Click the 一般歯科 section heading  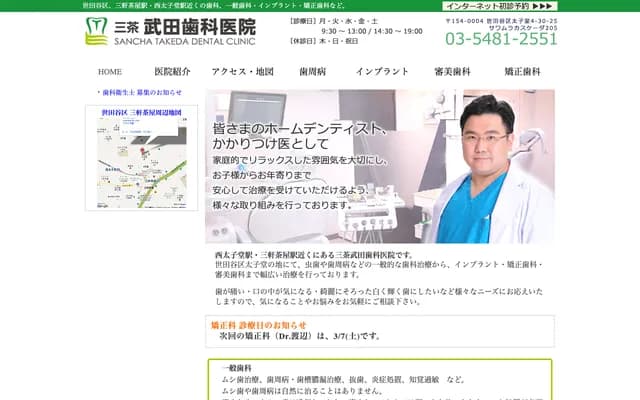click(237, 369)
